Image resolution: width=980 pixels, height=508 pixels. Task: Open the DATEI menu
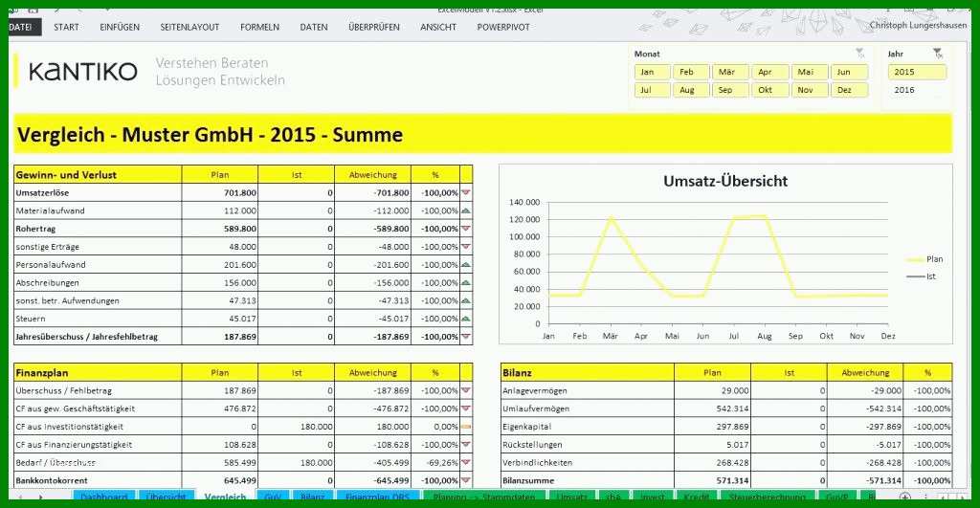pyautogui.click(x=23, y=27)
